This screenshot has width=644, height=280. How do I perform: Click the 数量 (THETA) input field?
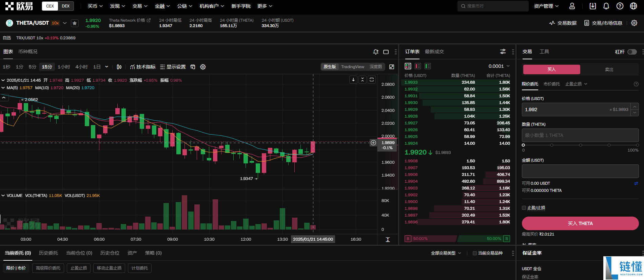[580, 135]
